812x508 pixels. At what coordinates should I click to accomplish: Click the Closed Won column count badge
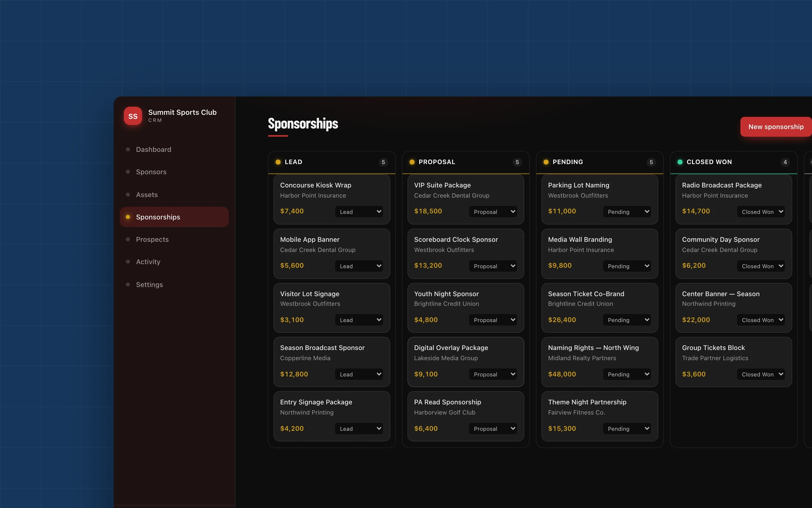click(785, 162)
